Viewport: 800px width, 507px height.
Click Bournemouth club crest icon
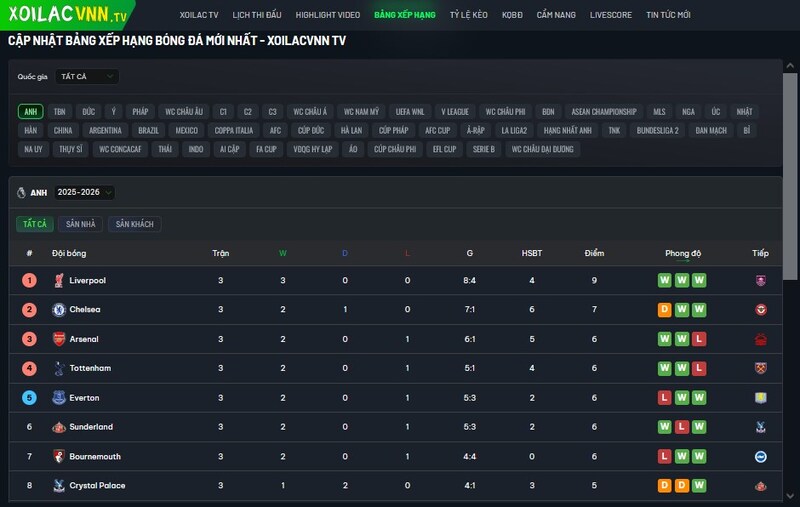[x=59, y=457]
